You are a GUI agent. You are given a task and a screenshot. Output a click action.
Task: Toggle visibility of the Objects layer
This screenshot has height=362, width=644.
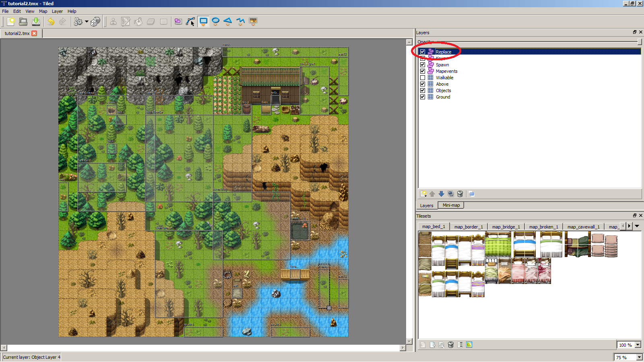coord(423,90)
